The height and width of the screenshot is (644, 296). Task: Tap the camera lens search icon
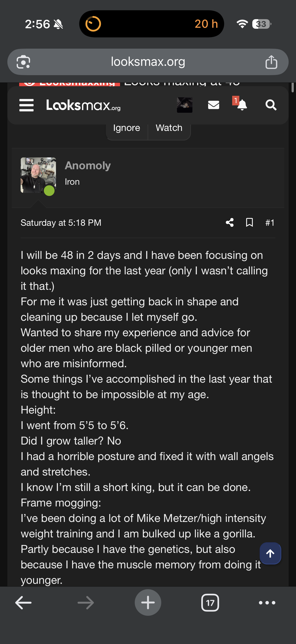point(24,62)
